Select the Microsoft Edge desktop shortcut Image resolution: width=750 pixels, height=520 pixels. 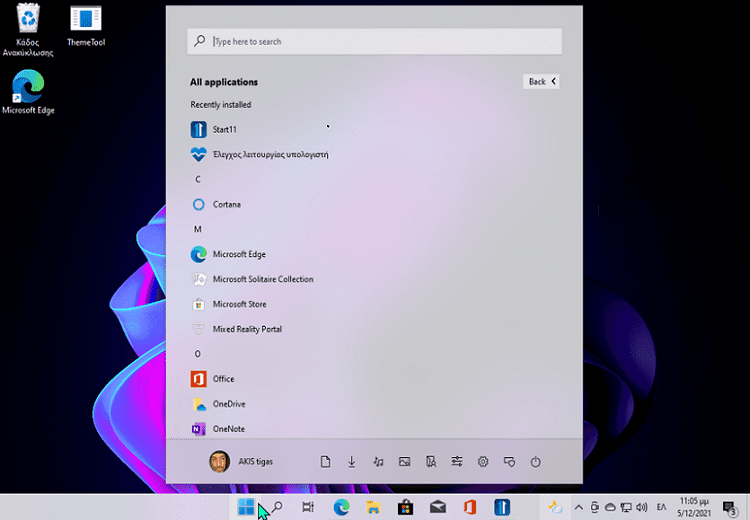[x=28, y=92]
